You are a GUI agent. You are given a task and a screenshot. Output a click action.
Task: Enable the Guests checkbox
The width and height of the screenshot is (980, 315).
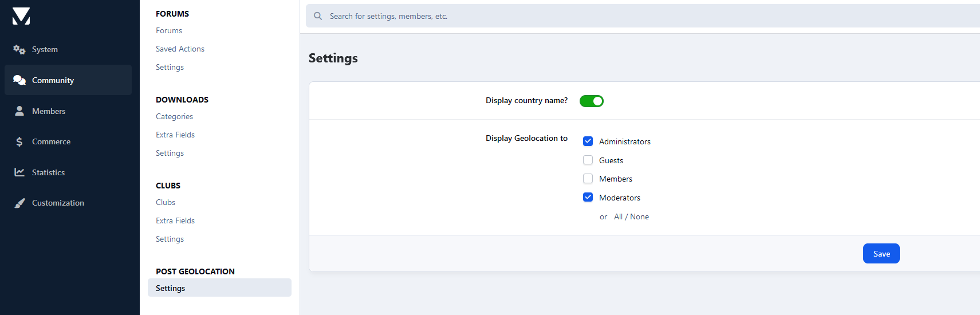pos(588,160)
